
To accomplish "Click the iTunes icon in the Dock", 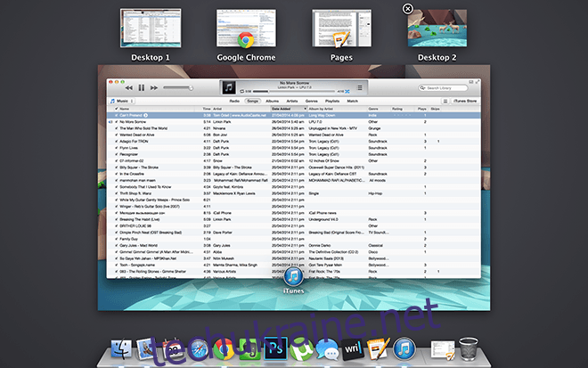I will [404, 349].
